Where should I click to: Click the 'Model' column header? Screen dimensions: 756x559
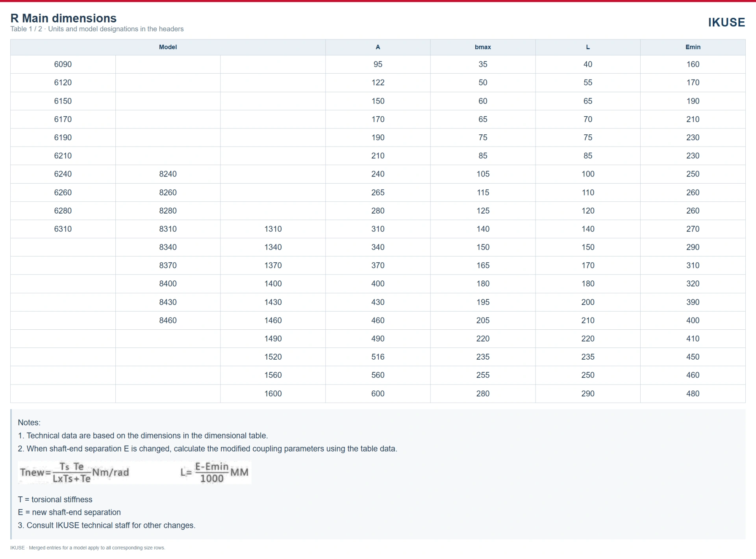(x=168, y=47)
